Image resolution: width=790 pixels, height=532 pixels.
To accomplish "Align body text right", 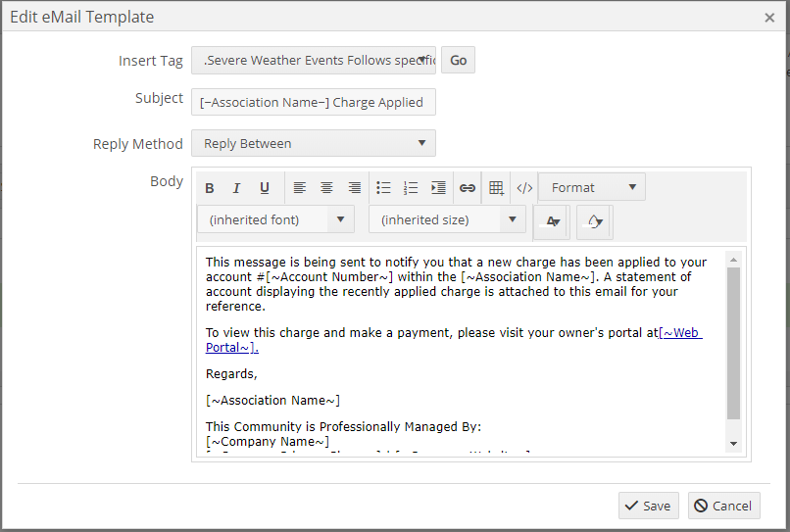I will coord(354,188).
